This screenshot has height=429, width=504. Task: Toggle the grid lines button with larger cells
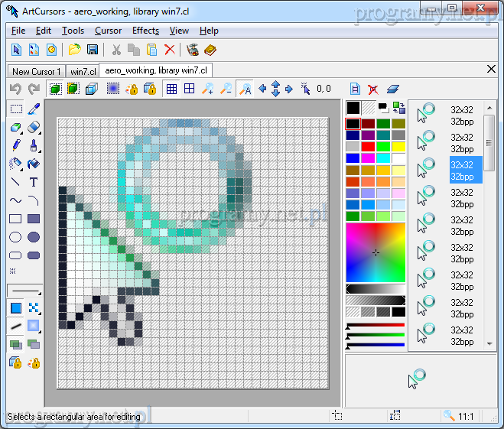coord(189,89)
